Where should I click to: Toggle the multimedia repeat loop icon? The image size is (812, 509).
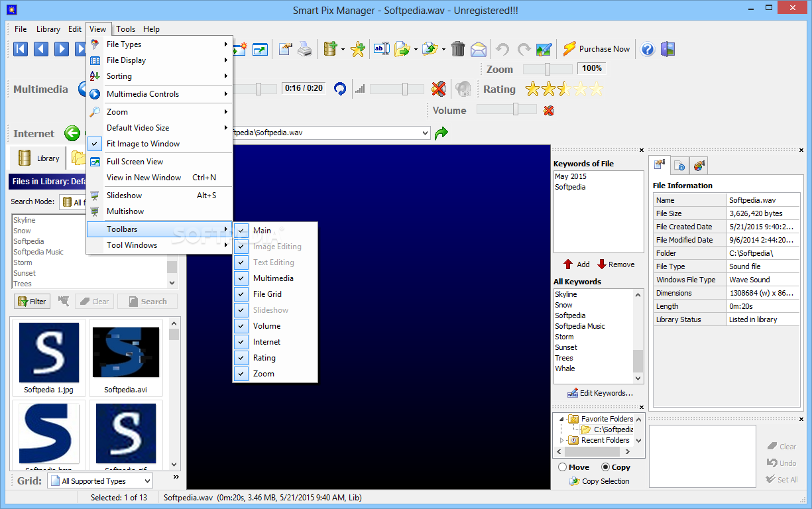click(340, 89)
